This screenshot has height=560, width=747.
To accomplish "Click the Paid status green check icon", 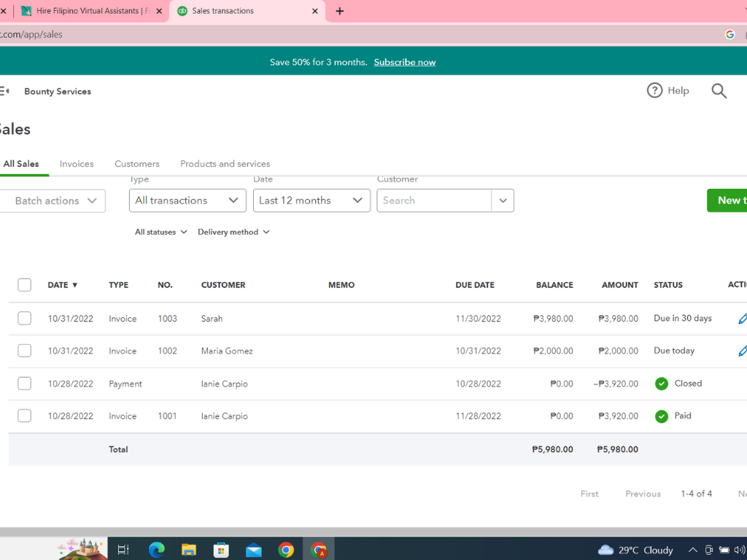I will coord(661,416).
